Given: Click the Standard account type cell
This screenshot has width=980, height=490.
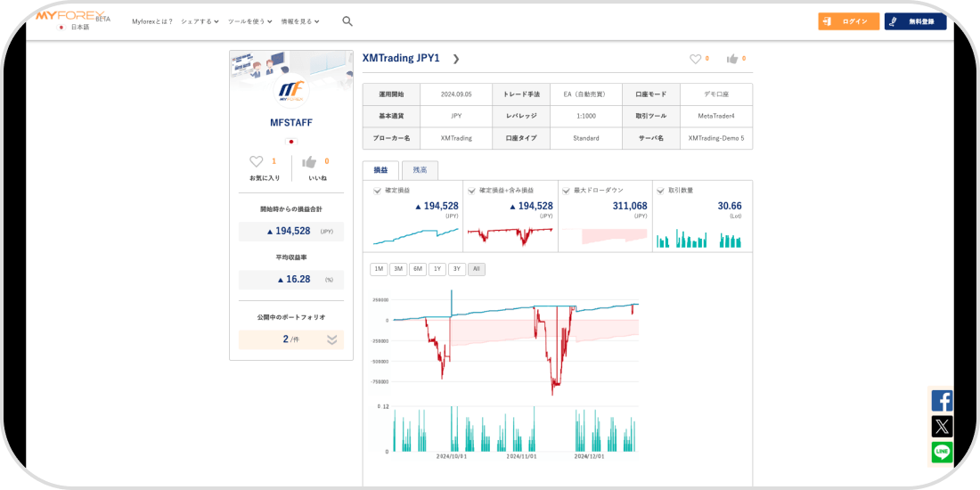Looking at the screenshot, I should point(586,138).
